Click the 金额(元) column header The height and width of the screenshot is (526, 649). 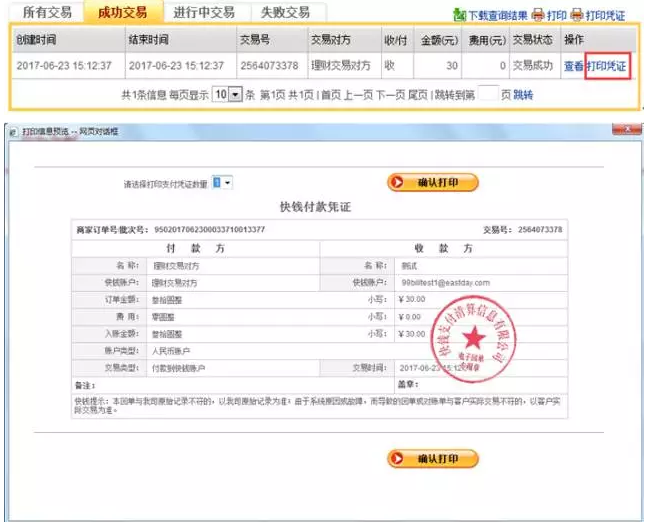pyautogui.click(x=439, y=40)
